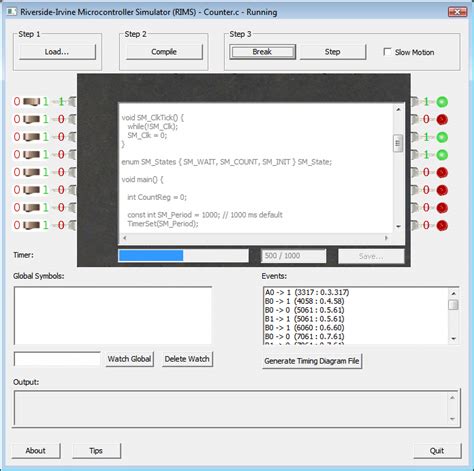Click the code editor's vertical scrollbar up arrow
This screenshot has height=471, width=474.
(398, 109)
